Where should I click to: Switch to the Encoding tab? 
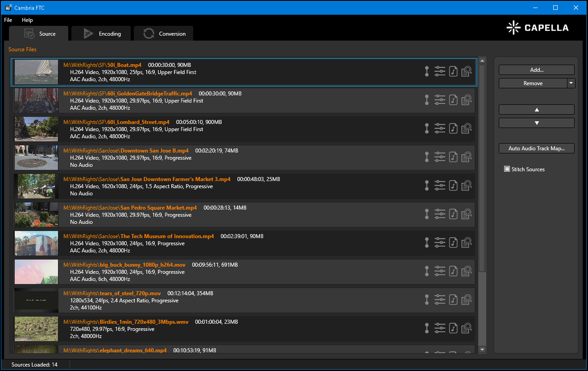(102, 34)
